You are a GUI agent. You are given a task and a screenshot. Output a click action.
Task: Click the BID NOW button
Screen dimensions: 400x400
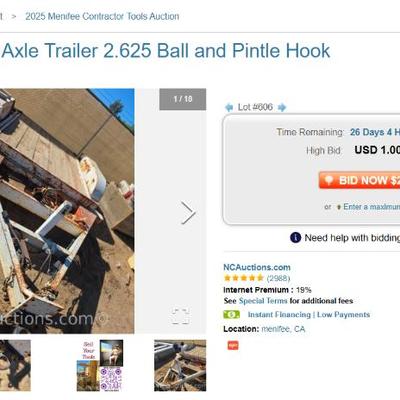[359, 180]
